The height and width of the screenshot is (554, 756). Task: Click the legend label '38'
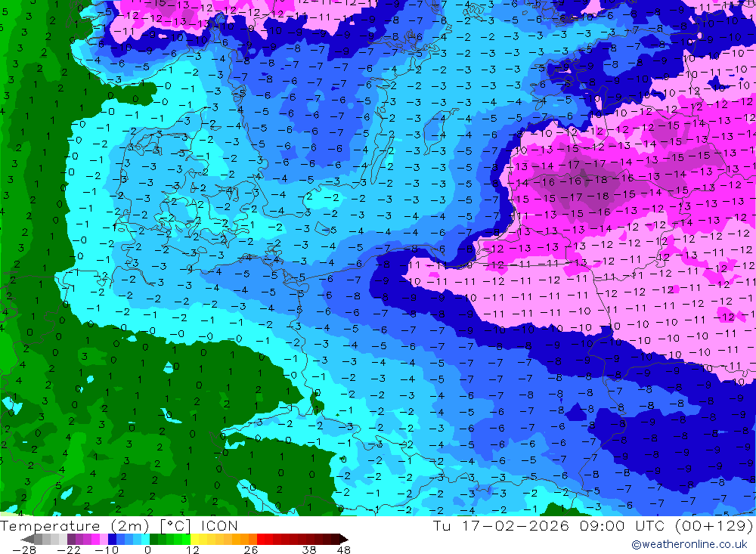coord(308,550)
